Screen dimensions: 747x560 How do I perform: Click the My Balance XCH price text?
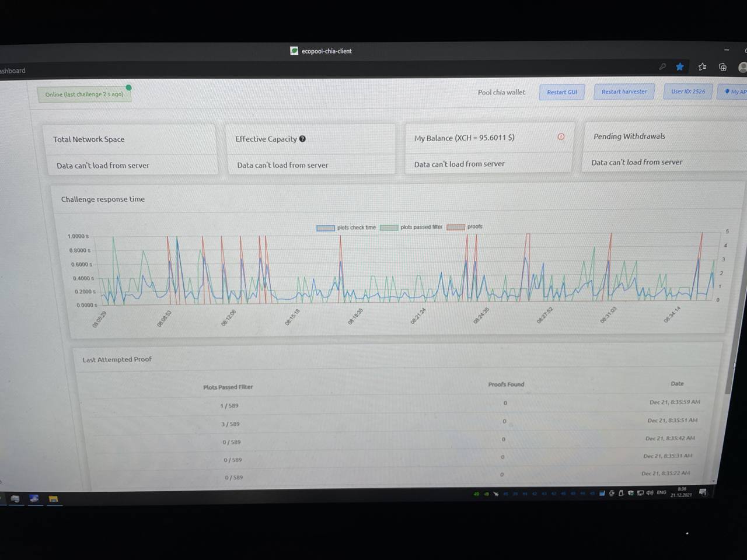(465, 138)
